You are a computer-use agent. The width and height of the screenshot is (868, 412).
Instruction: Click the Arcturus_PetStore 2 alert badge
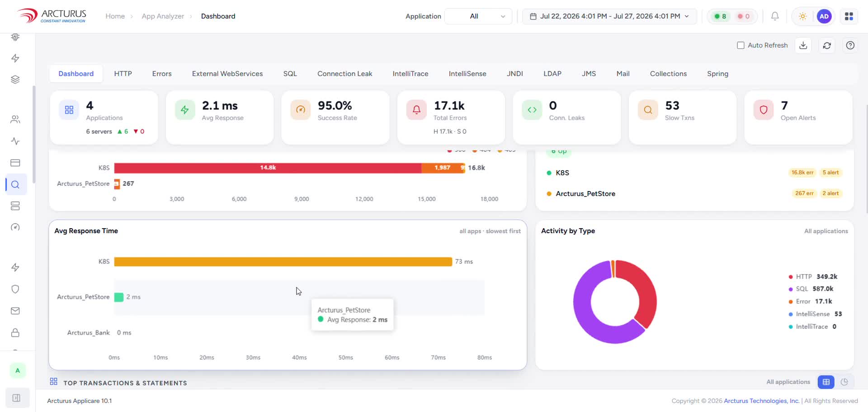point(830,193)
